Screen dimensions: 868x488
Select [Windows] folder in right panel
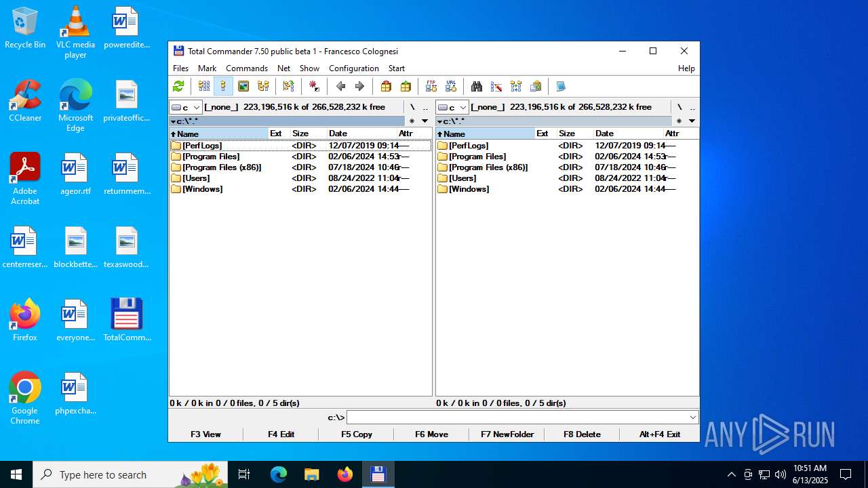point(566,189)
